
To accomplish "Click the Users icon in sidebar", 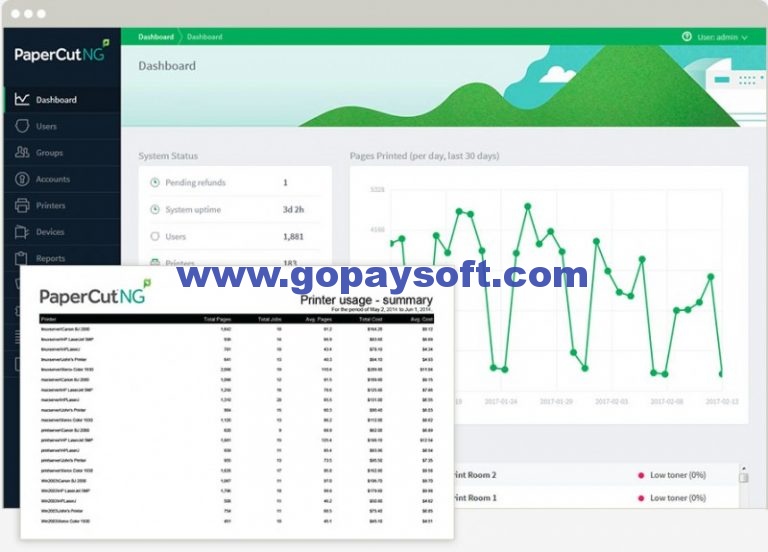I will [22, 126].
